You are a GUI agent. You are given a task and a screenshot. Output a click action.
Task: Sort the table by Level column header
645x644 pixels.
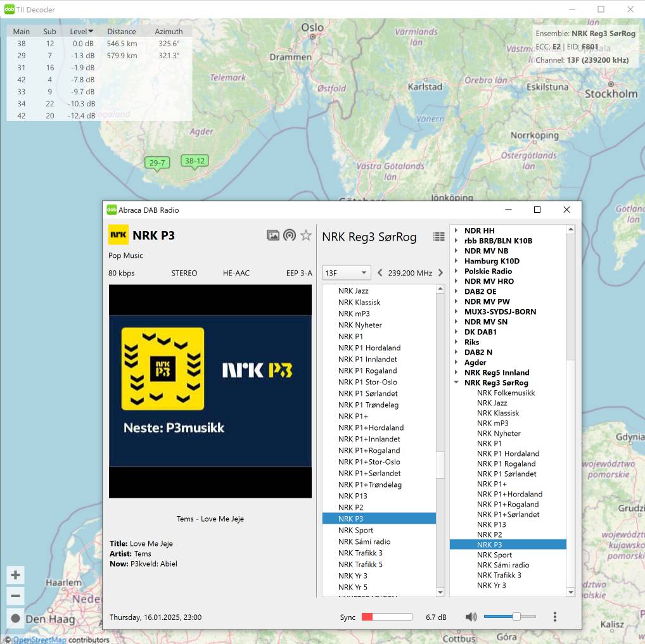click(81, 32)
